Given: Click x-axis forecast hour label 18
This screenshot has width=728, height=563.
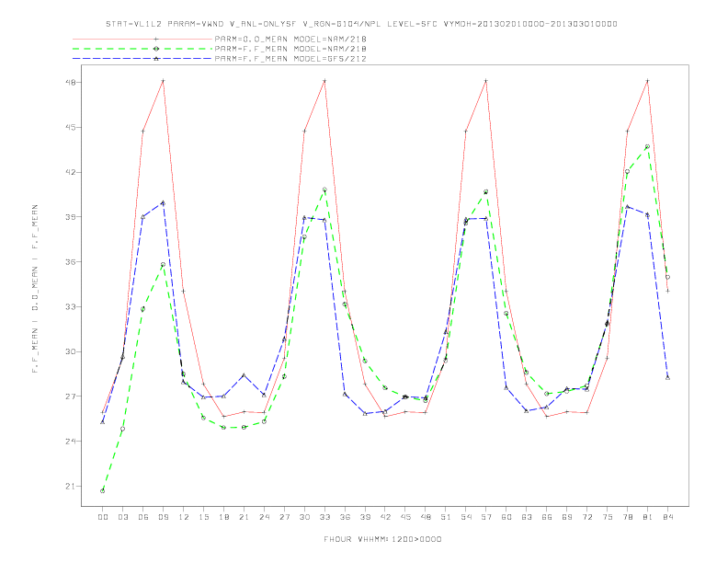Looking at the screenshot, I should coord(223,517).
